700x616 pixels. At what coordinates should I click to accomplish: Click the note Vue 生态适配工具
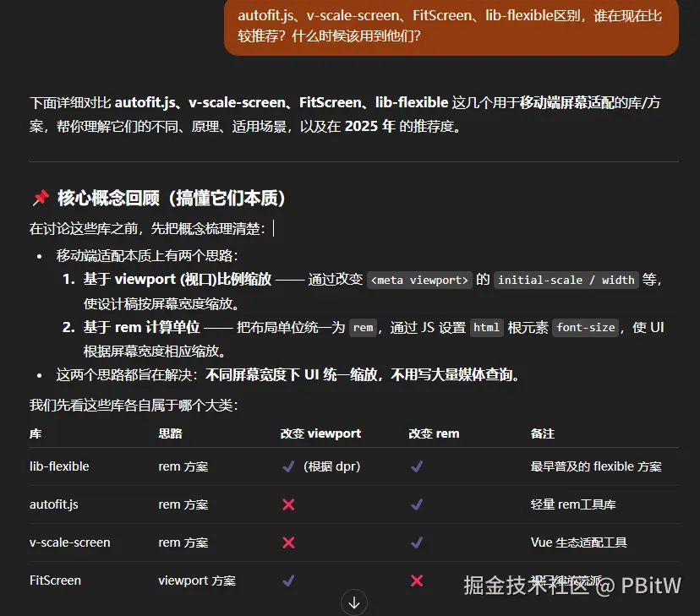pyautogui.click(x=578, y=542)
